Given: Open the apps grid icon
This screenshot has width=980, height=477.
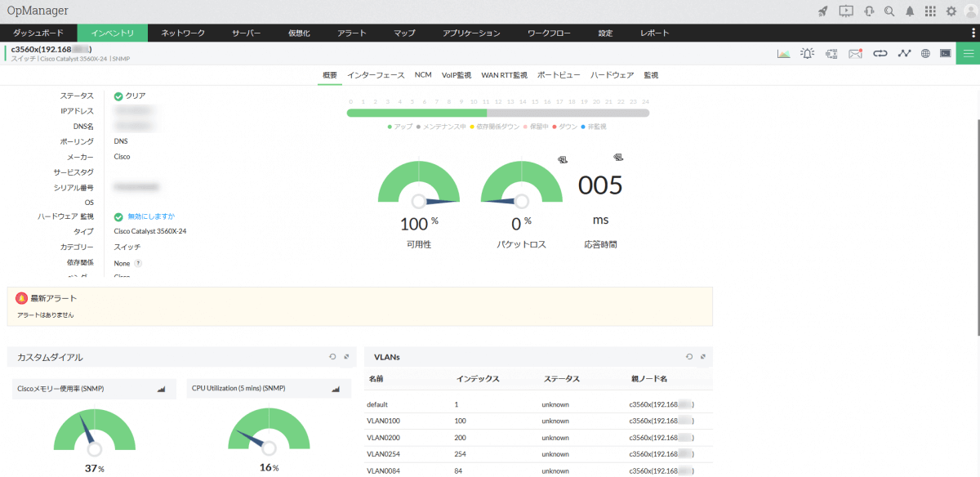Looking at the screenshot, I should coord(930,11).
